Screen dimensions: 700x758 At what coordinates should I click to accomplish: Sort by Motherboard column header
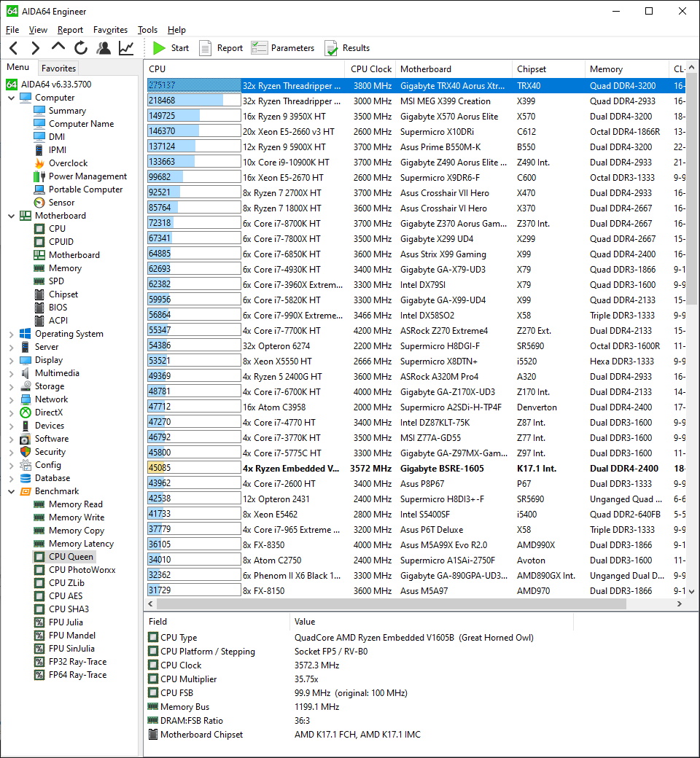click(x=454, y=69)
